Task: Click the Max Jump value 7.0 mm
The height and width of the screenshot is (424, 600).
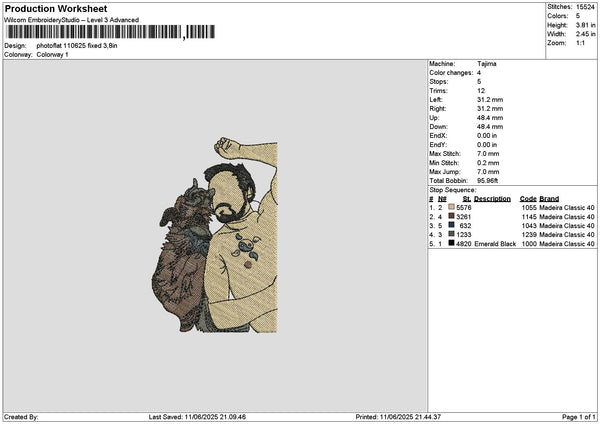Action: 488,172
